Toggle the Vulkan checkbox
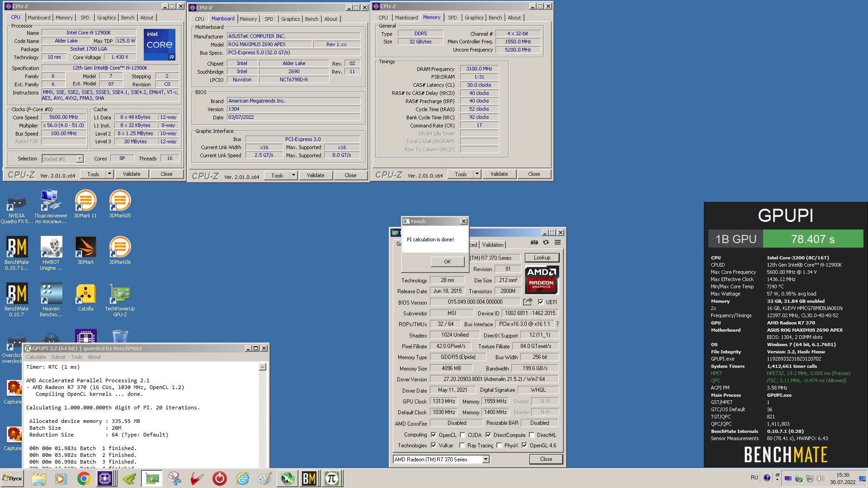868x488 pixels. 434,445
